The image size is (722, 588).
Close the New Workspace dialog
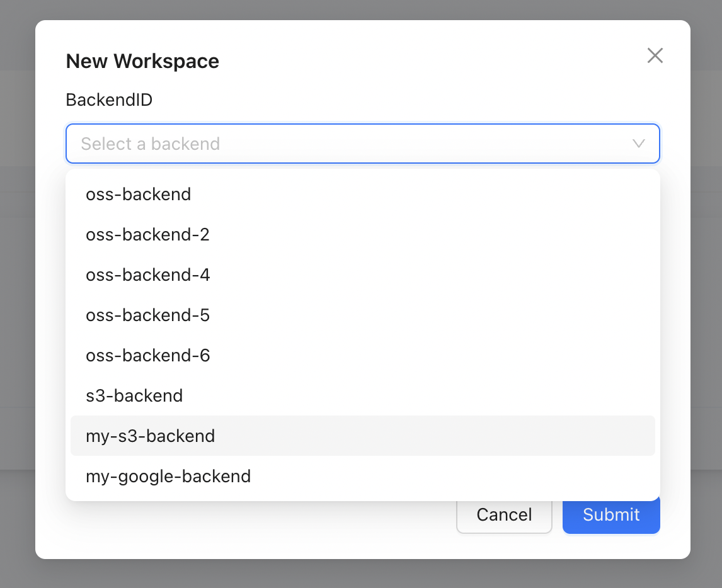pyautogui.click(x=655, y=55)
